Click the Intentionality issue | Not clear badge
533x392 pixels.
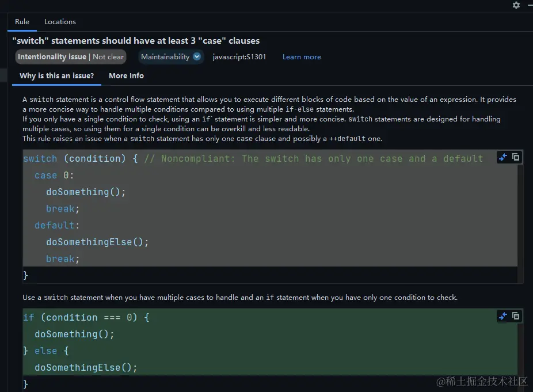click(70, 56)
